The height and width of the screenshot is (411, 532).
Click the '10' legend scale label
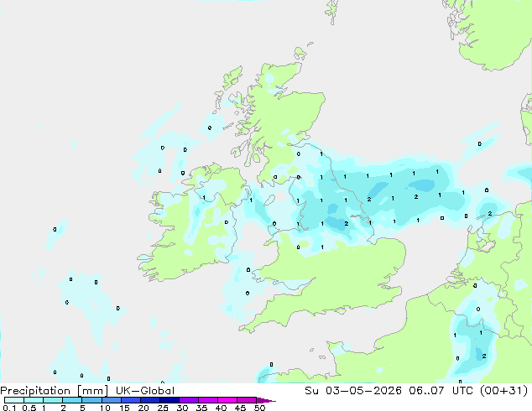[x=105, y=408]
